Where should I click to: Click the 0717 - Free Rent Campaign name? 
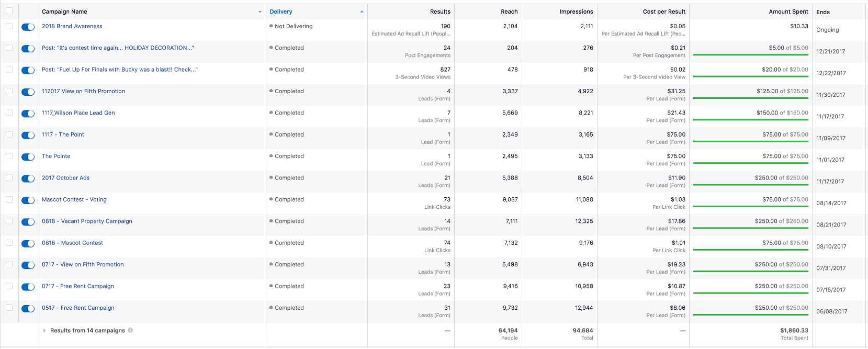[78, 286]
